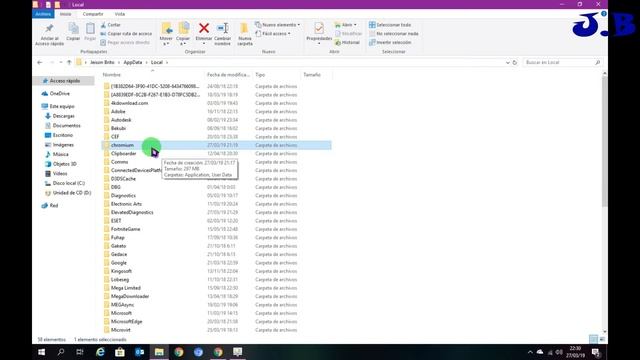
Task: Switch to the Vista ribbon tab
Action: [x=120, y=14]
